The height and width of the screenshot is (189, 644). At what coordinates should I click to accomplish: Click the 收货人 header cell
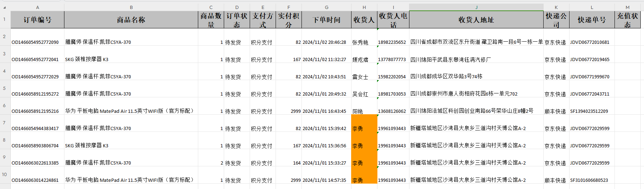(x=364, y=20)
